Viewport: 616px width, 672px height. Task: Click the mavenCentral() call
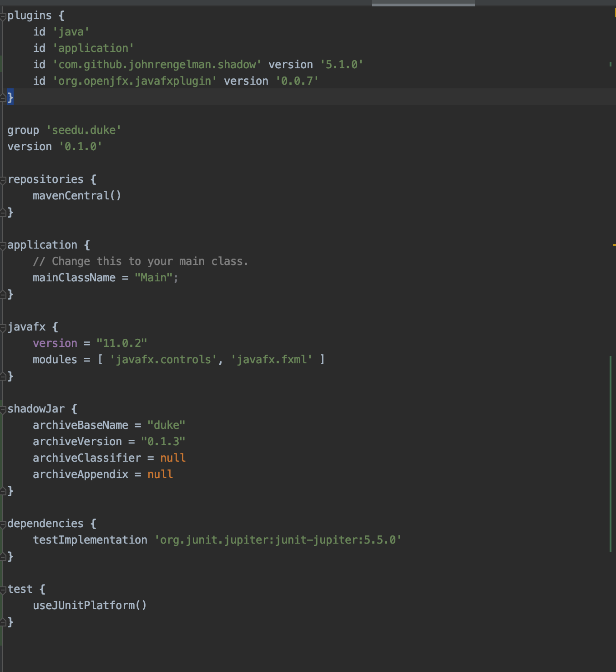pyautogui.click(x=77, y=196)
